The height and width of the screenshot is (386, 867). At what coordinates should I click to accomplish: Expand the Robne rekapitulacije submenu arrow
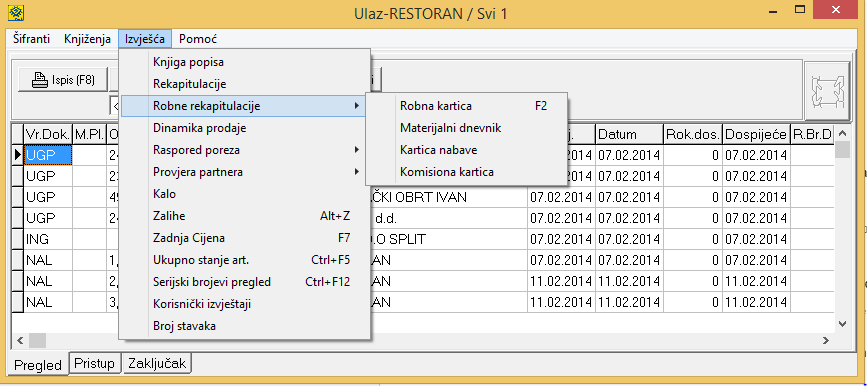(x=357, y=106)
